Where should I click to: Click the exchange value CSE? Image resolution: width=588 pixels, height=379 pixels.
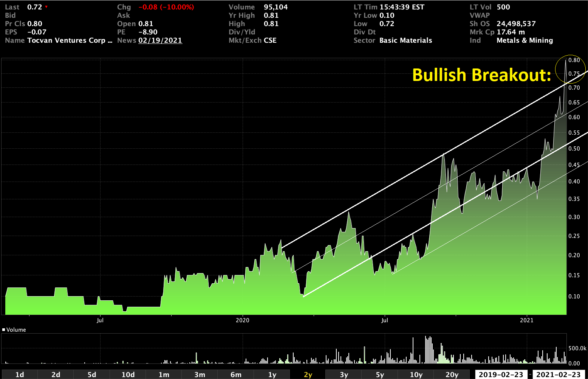[x=270, y=40]
